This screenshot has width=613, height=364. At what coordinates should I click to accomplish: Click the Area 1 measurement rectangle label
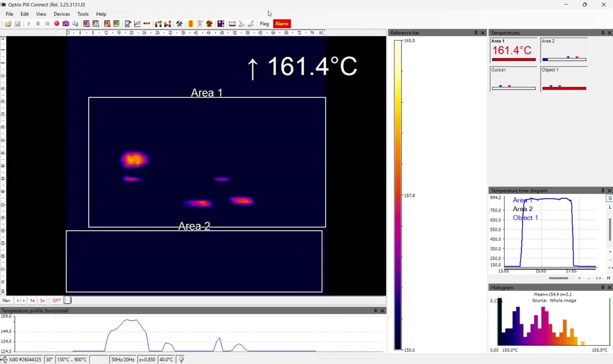[x=206, y=92]
